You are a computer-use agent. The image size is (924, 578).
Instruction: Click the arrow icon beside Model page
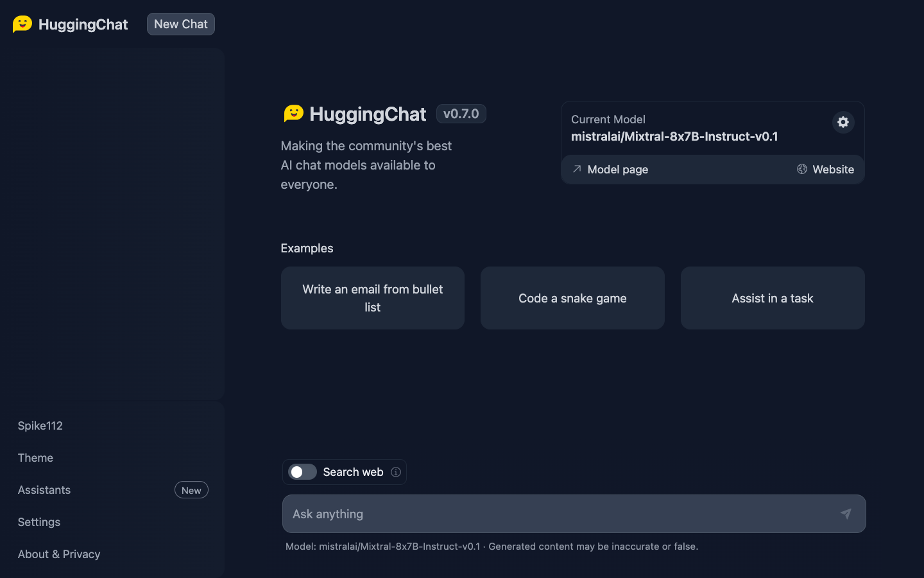(577, 169)
